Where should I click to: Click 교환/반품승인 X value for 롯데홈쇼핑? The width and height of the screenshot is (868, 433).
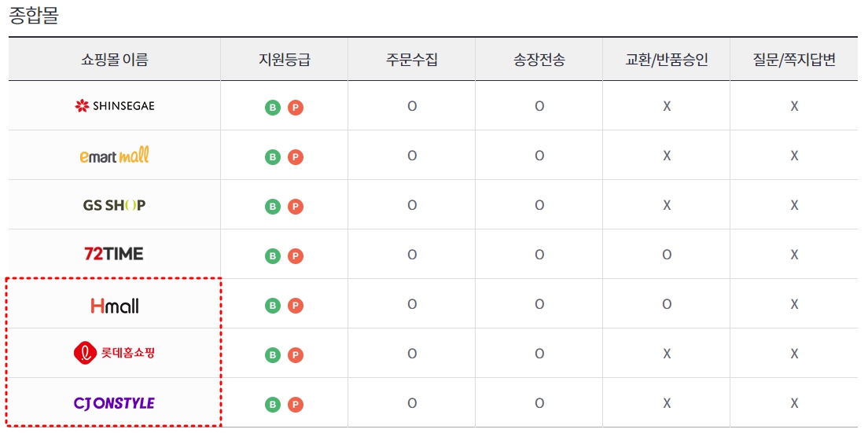coord(667,354)
